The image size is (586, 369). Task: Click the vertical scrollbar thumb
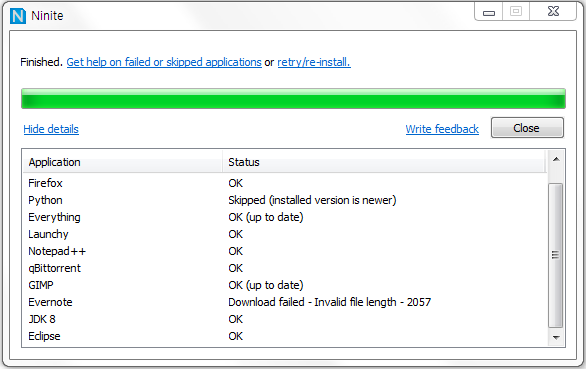coord(556,255)
